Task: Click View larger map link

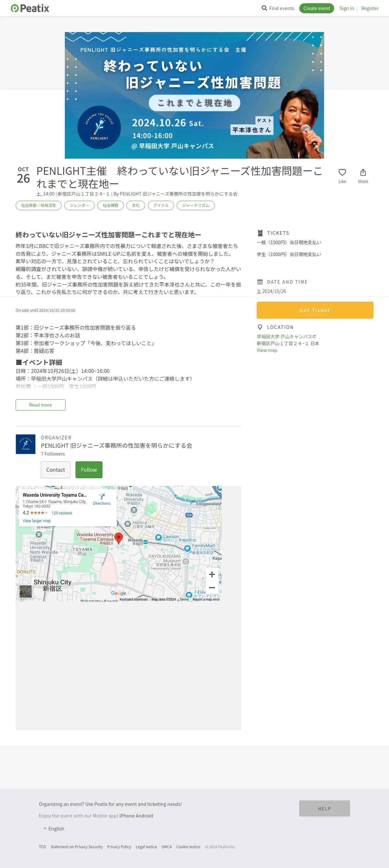Action: (x=36, y=521)
